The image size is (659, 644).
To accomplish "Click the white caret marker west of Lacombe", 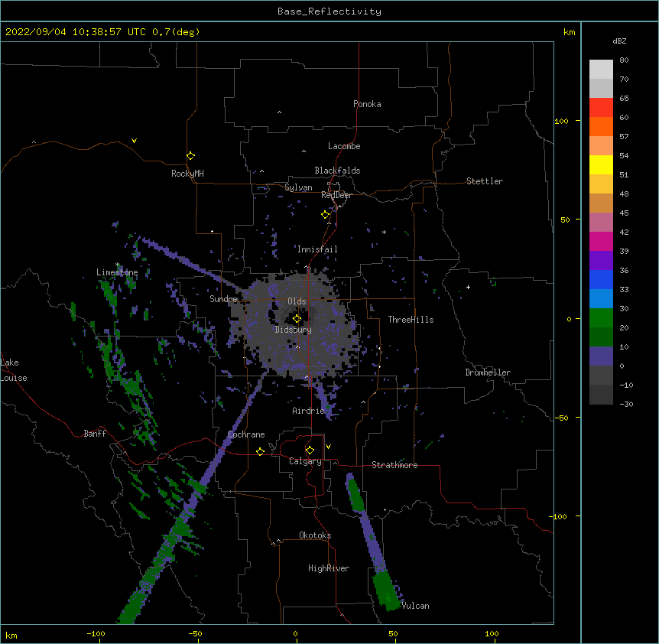I will tap(304, 151).
